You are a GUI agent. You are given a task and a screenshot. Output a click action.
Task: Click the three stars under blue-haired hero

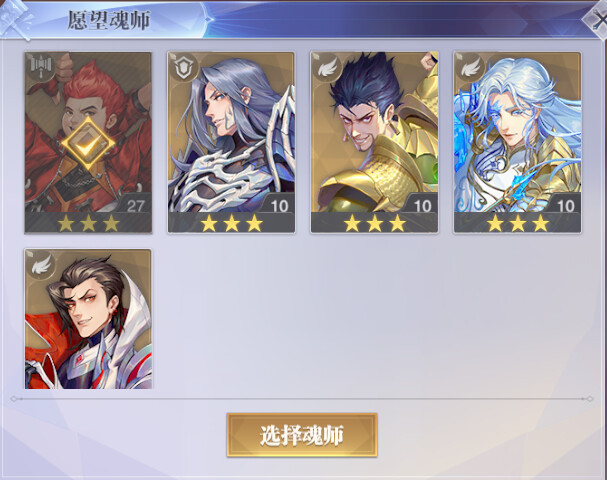click(518, 223)
